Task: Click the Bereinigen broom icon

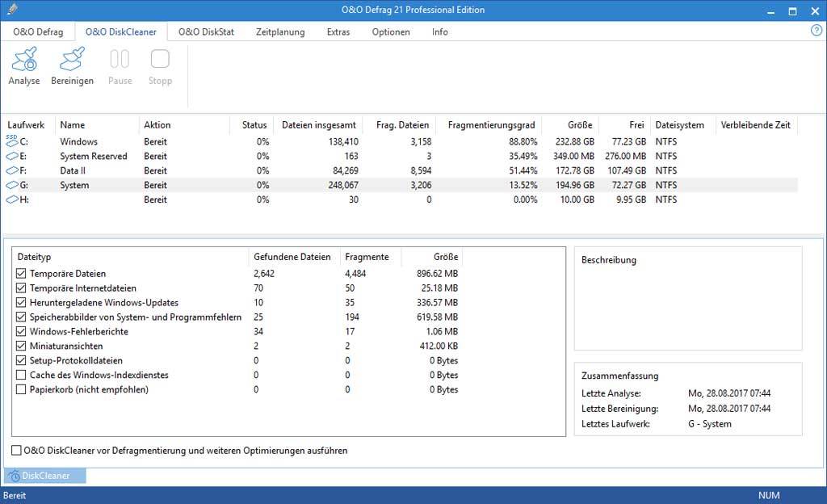Action: tap(72, 59)
